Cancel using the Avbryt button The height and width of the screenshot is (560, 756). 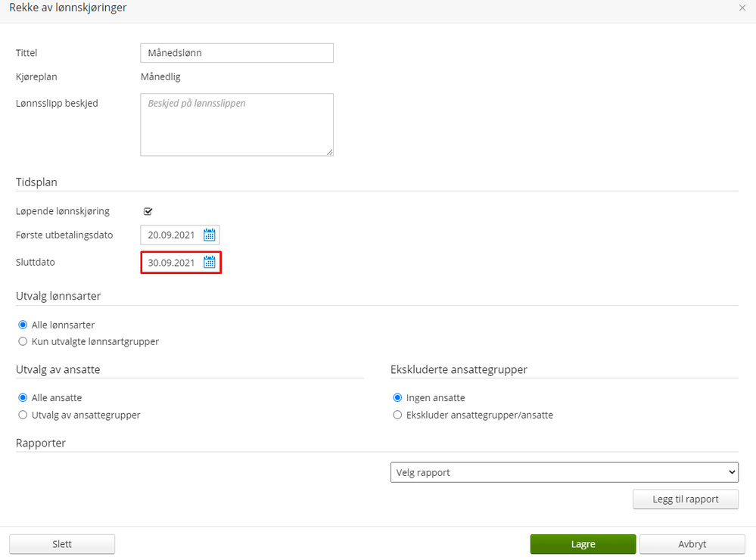[692, 544]
